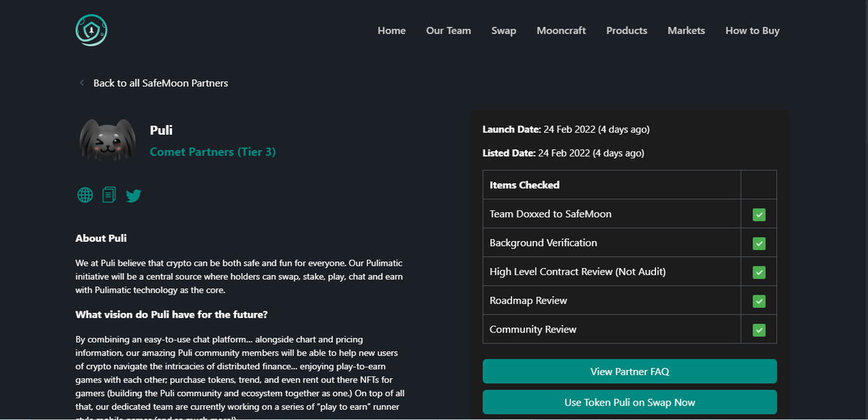Image resolution: width=868 pixels, height=420 pixels.
Task: Click the Roadmap Review checkbox
Action: click(x=759, y=301)
